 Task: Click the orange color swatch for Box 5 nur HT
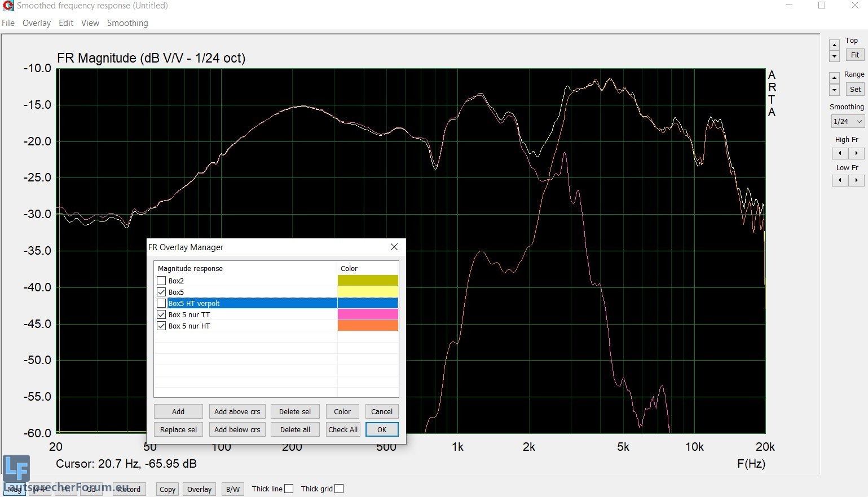368,326
